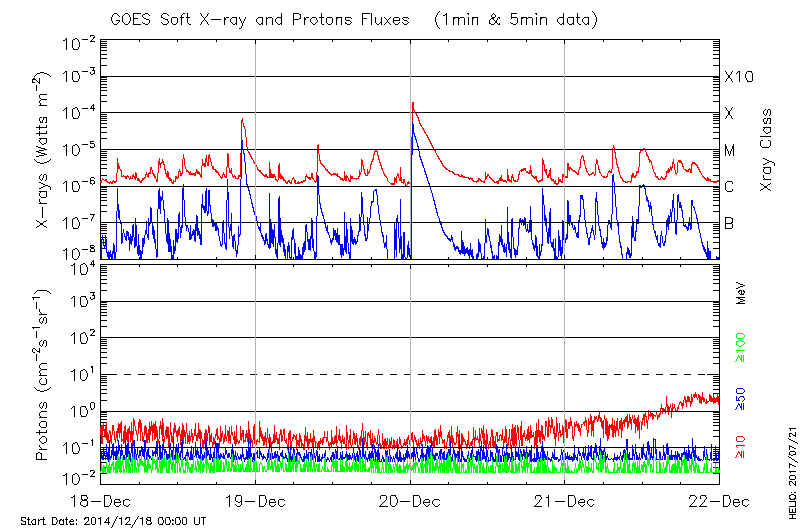The width and height of the screenshot is (800, 530).
Task: Select the M flare class label
Action: click(730, 151)
